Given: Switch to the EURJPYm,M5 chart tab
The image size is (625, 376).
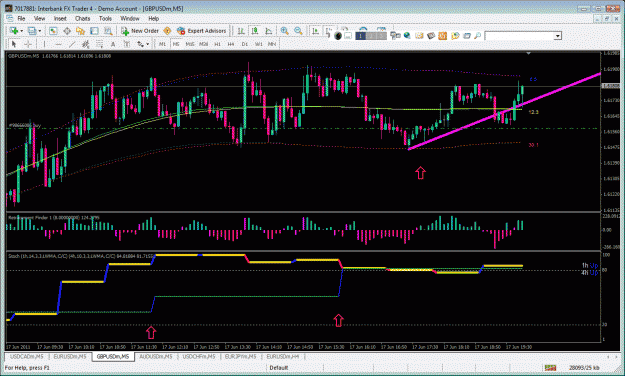Looking at the screenshot, I should [241, 356].
